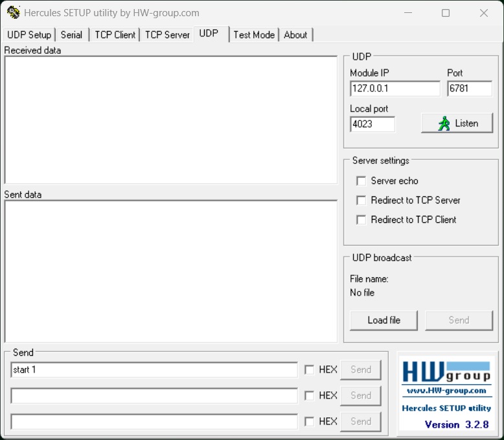Check the HEX box on third send line
The width and height of the screenshot is (504, 440).
(x=309, y=421)
